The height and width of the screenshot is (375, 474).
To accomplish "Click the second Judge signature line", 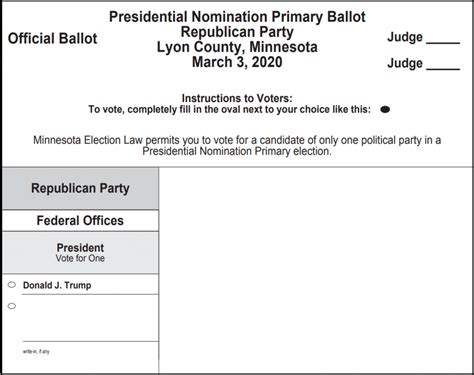I will tap(443, 69).
